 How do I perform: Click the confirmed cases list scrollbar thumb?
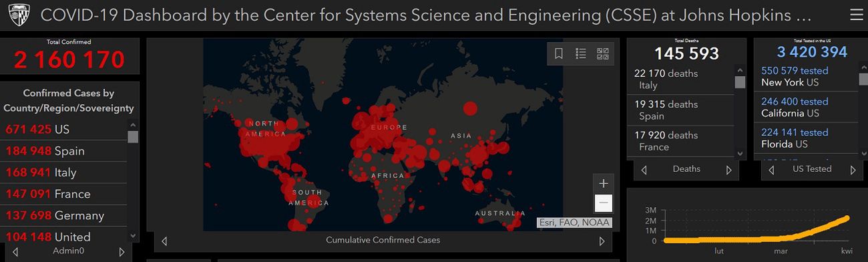click(133, 137)
